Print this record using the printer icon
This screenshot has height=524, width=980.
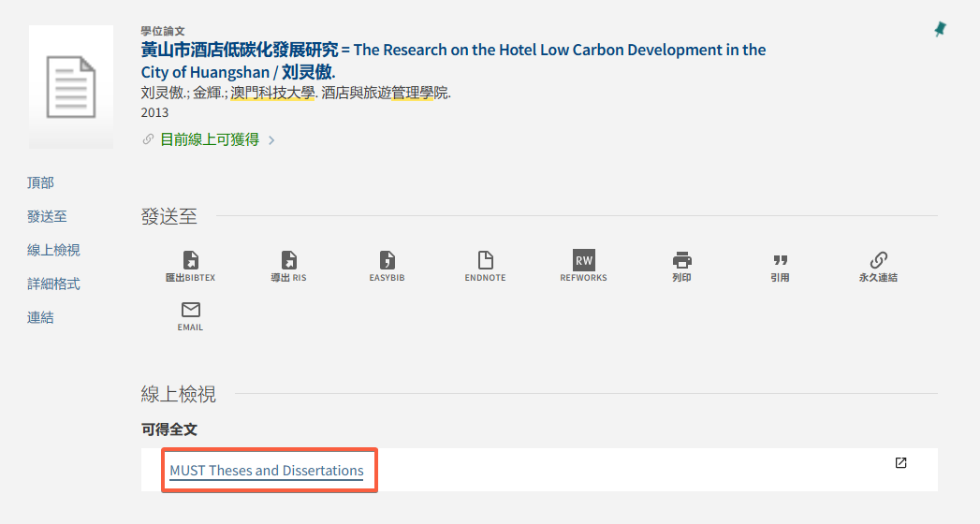(681, 261)
